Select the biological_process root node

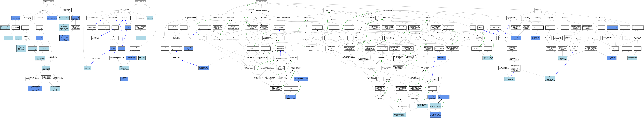pos(262,2)
